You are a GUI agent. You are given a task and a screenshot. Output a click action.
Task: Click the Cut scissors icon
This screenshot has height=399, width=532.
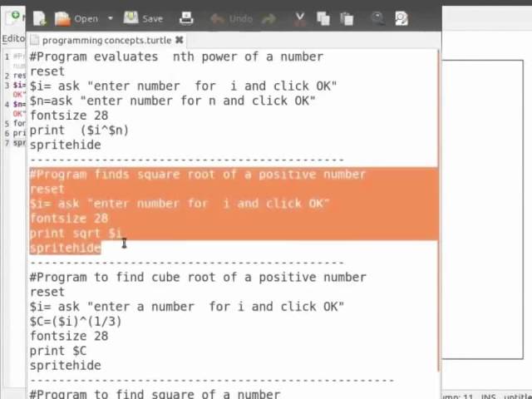click(x=299, y=18)
